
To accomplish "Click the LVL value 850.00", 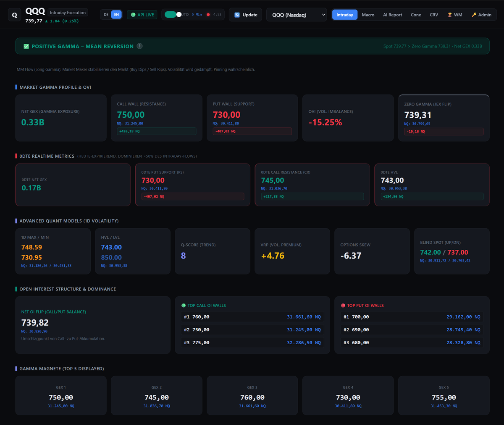I will coord(111,257).
